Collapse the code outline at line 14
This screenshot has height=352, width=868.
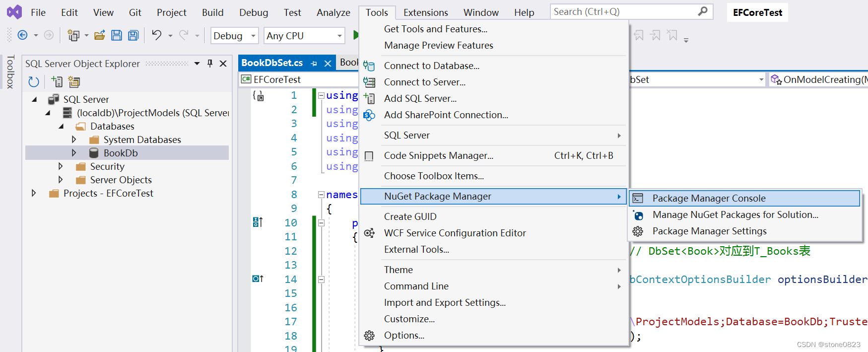321,280
